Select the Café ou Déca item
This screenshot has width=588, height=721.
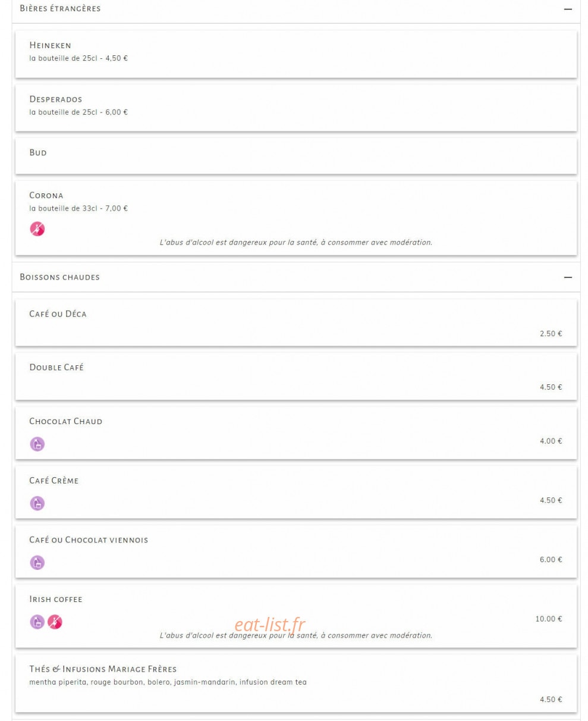[295, 322]
